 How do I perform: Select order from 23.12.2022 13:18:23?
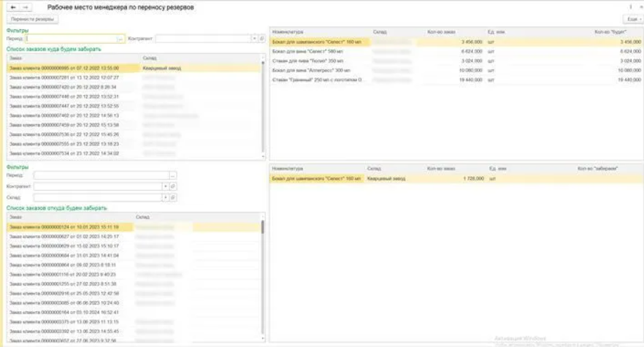click(x=134, y=144)
